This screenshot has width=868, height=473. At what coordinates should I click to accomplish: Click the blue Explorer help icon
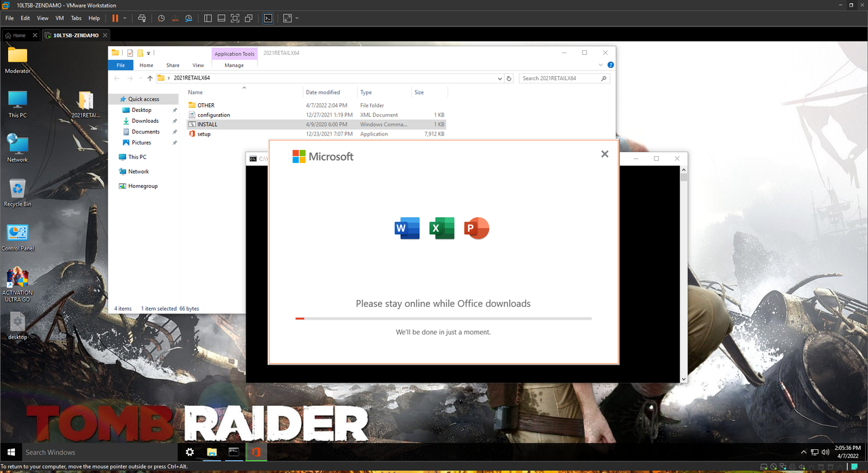click(x=610, y=65)
